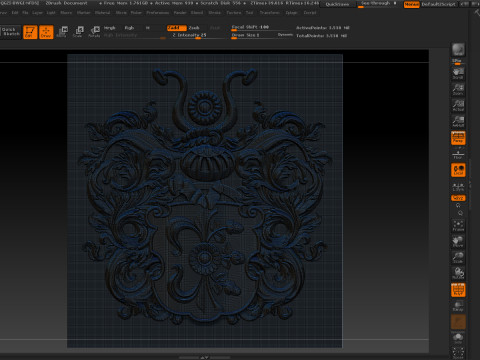Screen dimensions: 480x360
Task: Enable the Rgb paint mode
Action: [129, 28]
